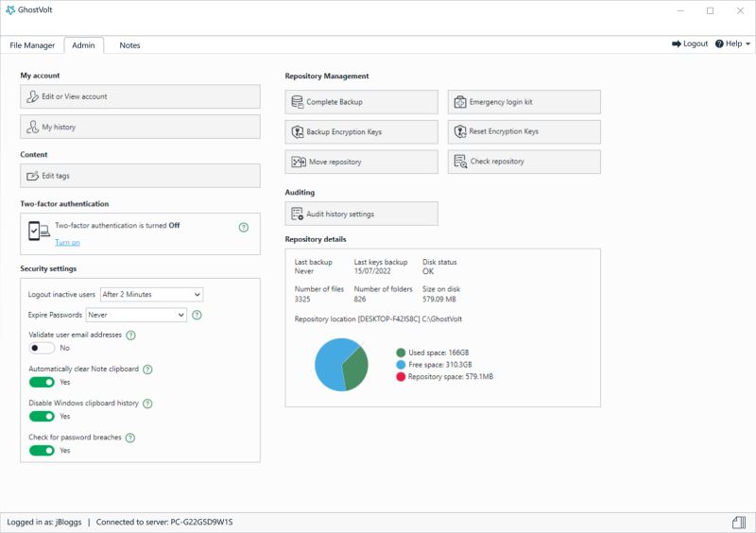Expand the Help menu arrow
The width and height of the screenshot is (756, 533).
(747, 43)
